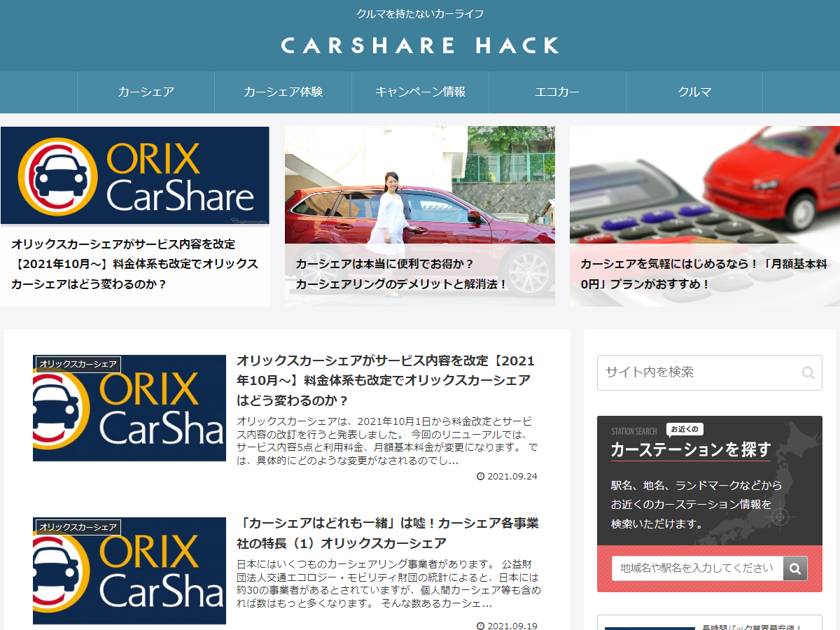Click the 2021.09.19 article date

[x=507, y=626]
